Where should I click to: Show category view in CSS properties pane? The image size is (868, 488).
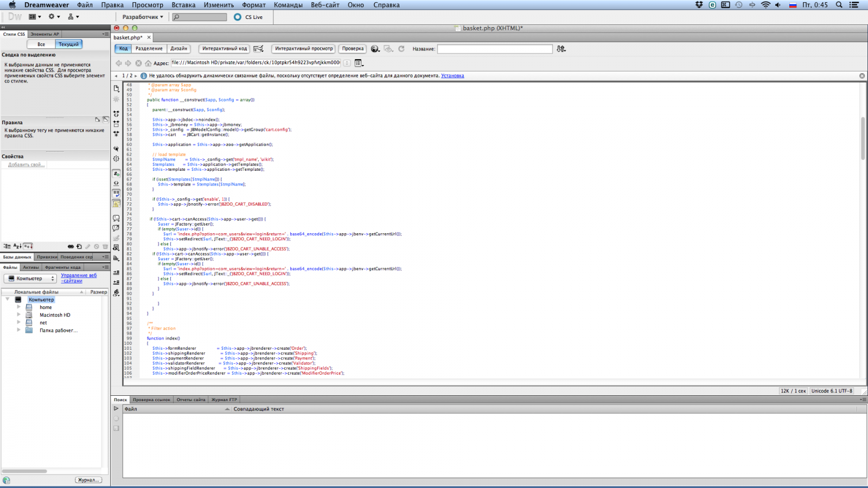coord(7,246)
